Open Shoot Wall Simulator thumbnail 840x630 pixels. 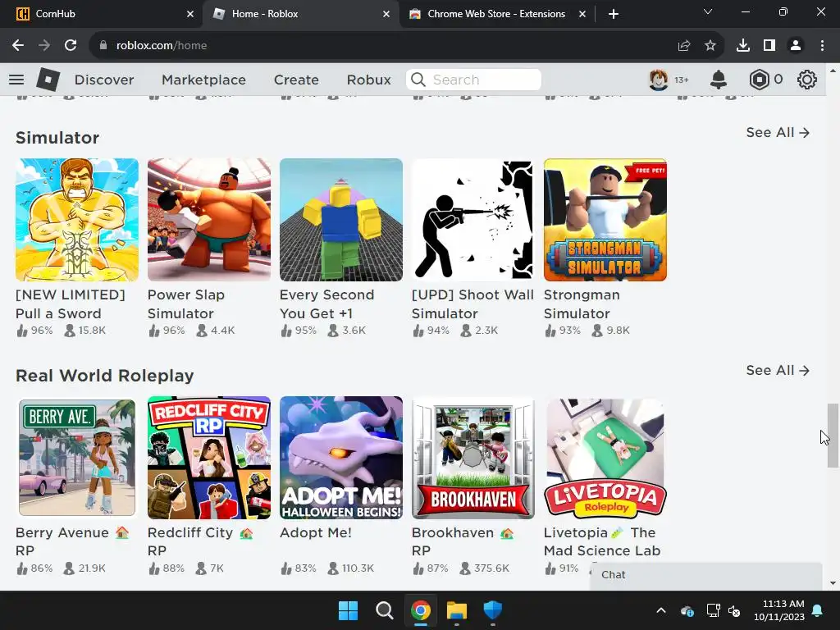coord(473,220)
